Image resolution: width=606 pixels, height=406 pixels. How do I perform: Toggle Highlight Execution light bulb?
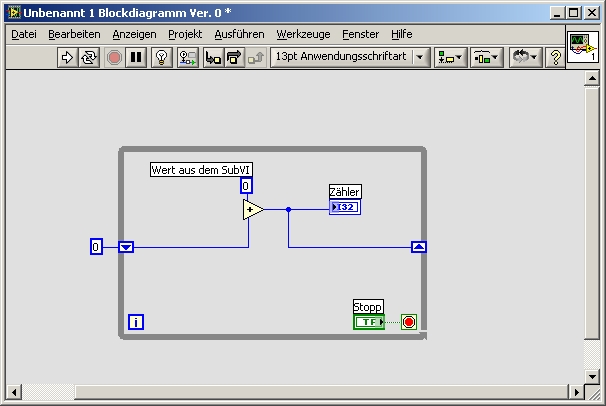pos(162,58)
